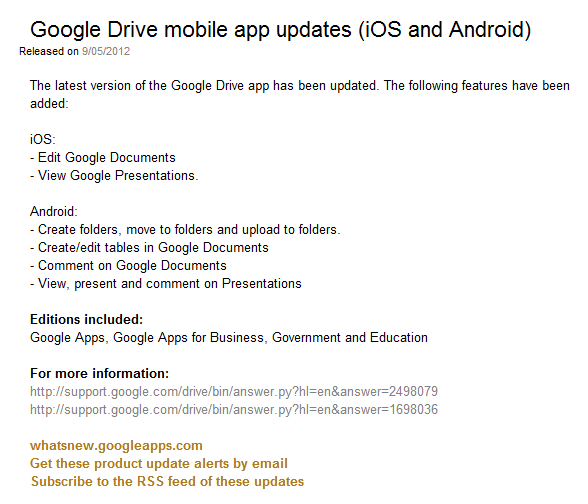Click the Android: section heading
The image size is (588, 504).
coord(54,212)
